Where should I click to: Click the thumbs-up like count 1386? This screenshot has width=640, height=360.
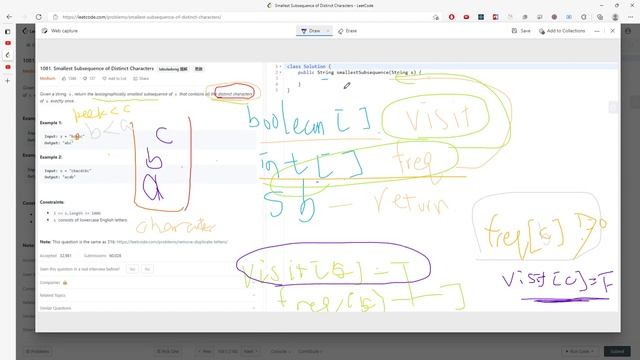click(69, 78)
